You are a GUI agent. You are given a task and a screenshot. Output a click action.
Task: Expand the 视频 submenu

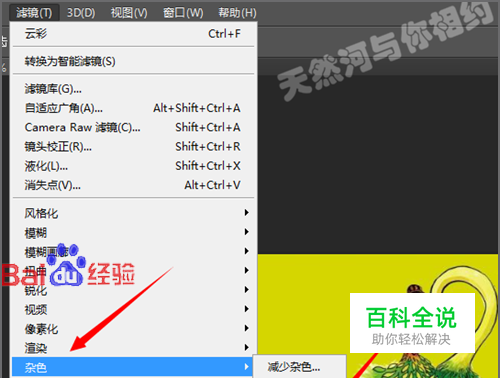(133, 309)
